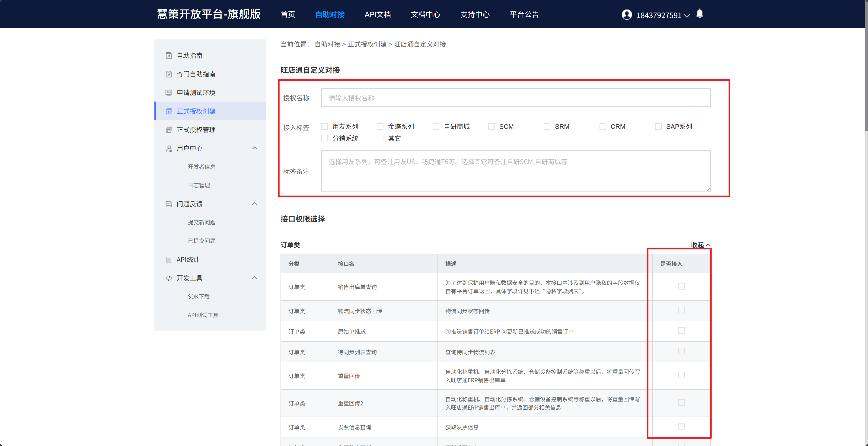Viewport: 868px width, 446px height.
Task: Open 平台公告 in top navigation
Action: click(x=524, y=14)
